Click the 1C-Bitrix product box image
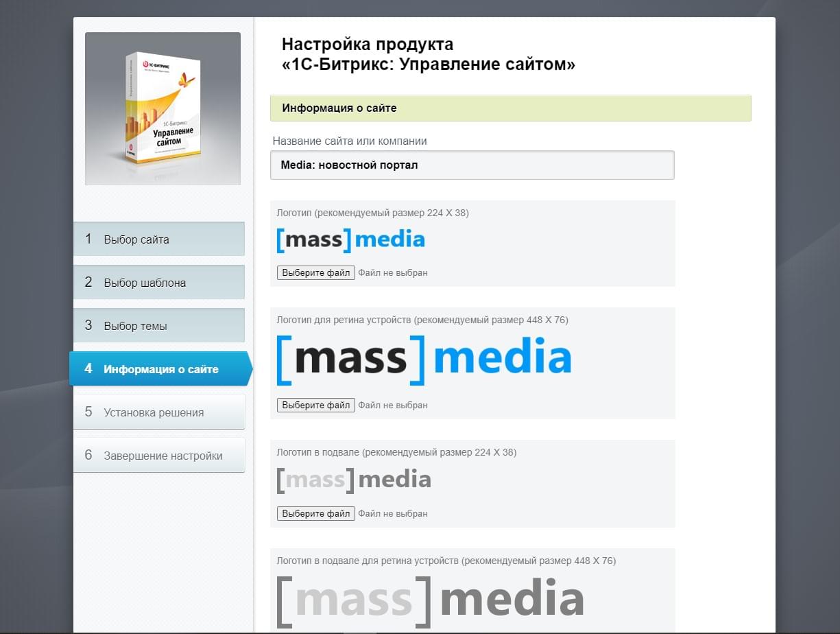This screenshot has height=634, width=840. 163,108
